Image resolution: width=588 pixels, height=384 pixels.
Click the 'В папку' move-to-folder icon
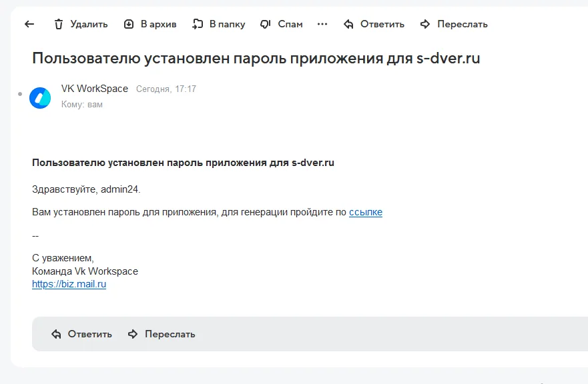pyautogui.click(x=198, y=25)
